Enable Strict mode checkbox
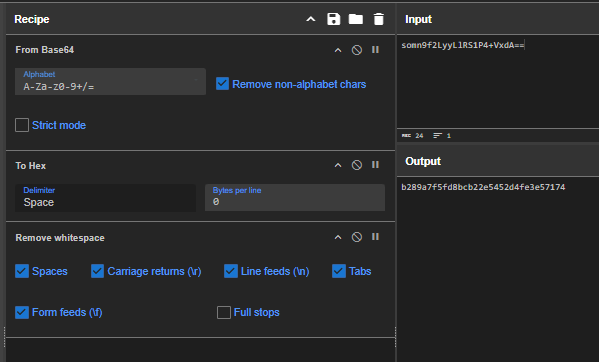Image resolution: width=599 pixels, height=362 pixels. pyautogui.click(x=22, y=125)
